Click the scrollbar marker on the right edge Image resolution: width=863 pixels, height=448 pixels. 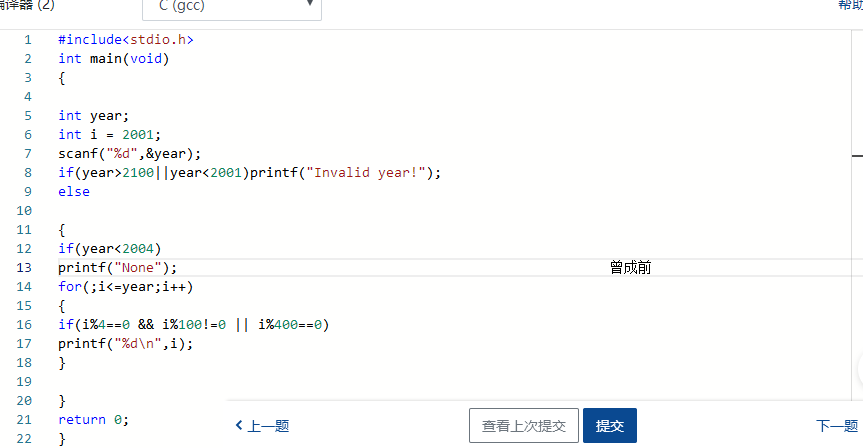click(x=857, y=156)
